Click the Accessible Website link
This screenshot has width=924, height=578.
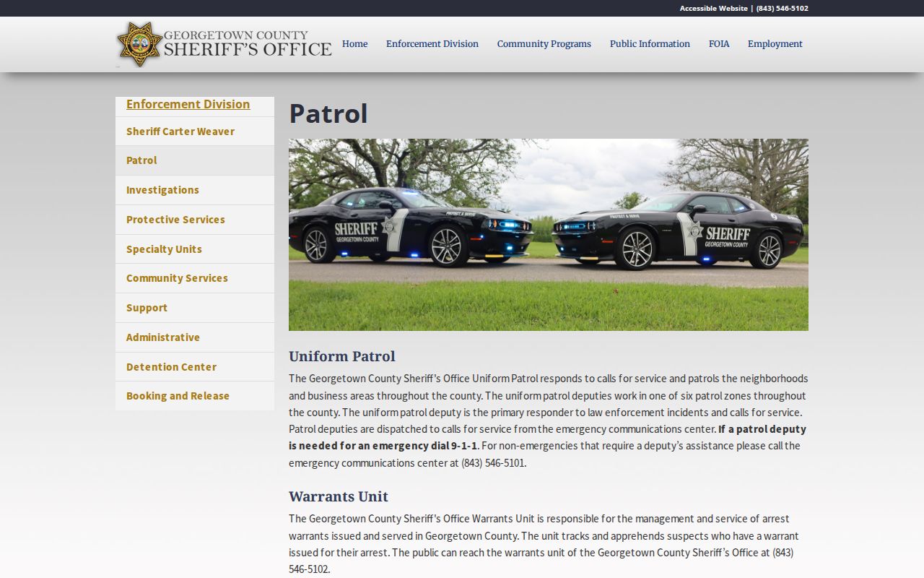(x=713, y=9)
